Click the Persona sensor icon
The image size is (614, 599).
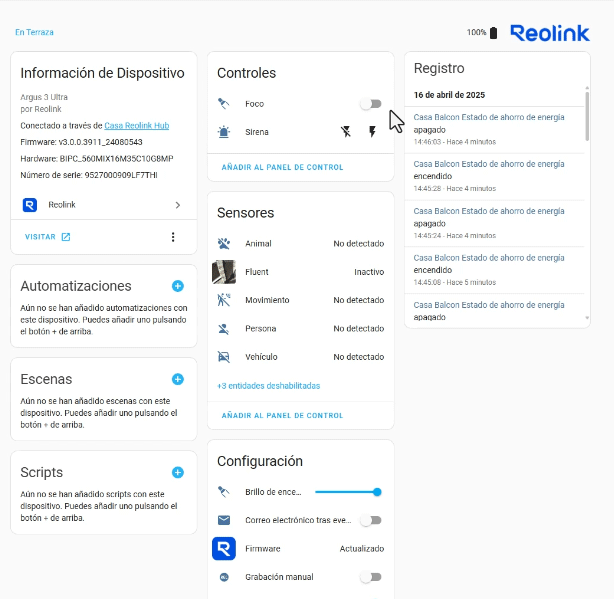224,329
